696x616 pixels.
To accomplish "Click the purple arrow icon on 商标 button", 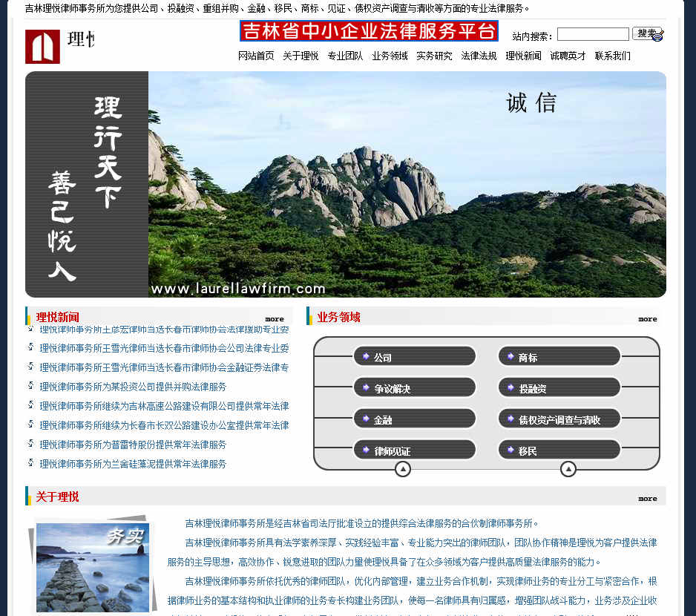I will (509, 355).
